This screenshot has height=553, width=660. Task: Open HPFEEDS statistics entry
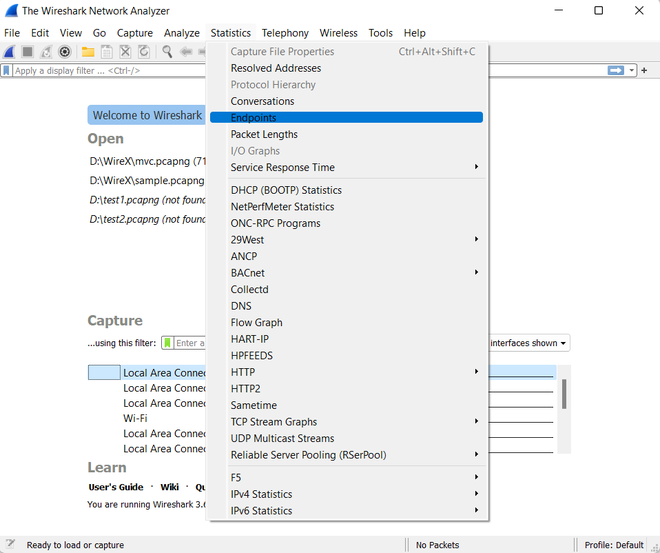(346, 356)
